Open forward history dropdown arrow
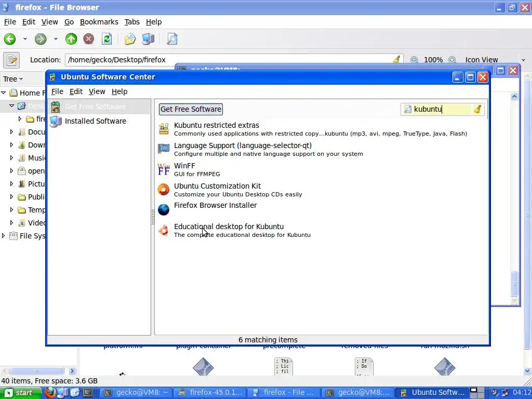The image size is (532, 399). pyautogui.click(x=56, y=39)
